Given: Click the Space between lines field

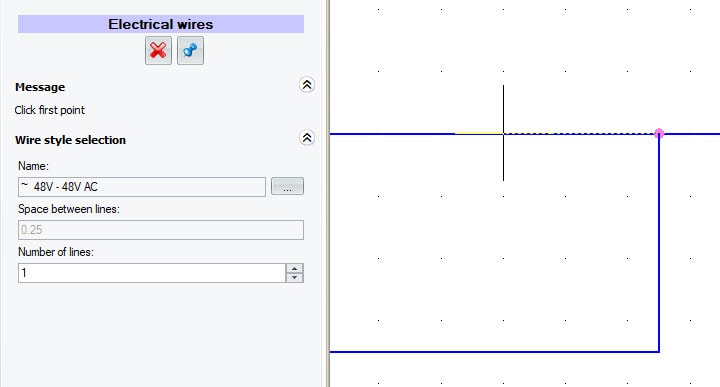Looking at the screenshot, I should (x=161, y=230).
